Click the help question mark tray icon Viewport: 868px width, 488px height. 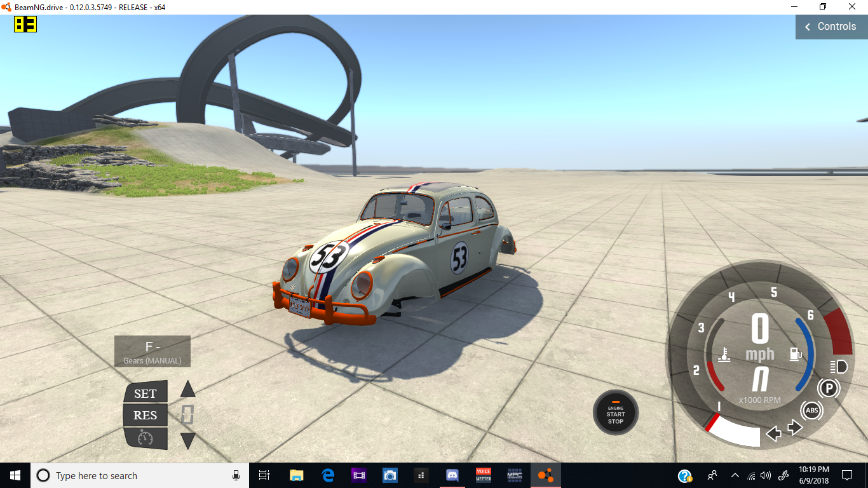coord(685,475)
